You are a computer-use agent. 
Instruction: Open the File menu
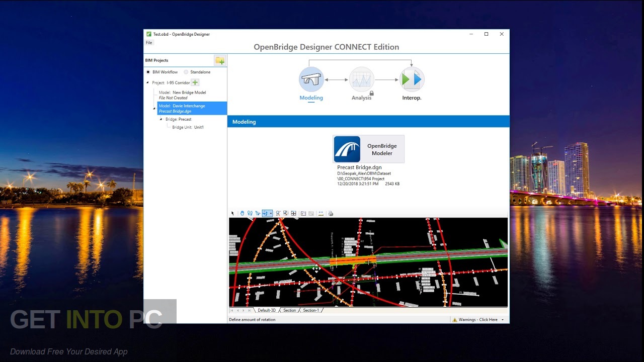coord(149,43)
